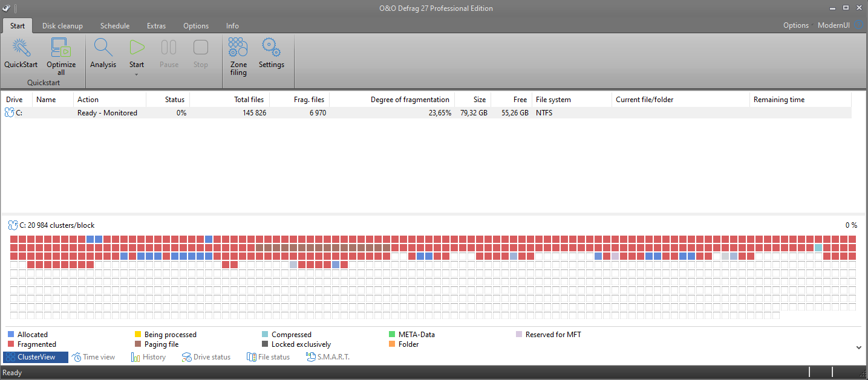This screenshot has width=868, height=380.
Task: Sort by Degree of fragmentation header
Action: click(x=392, y=100)
